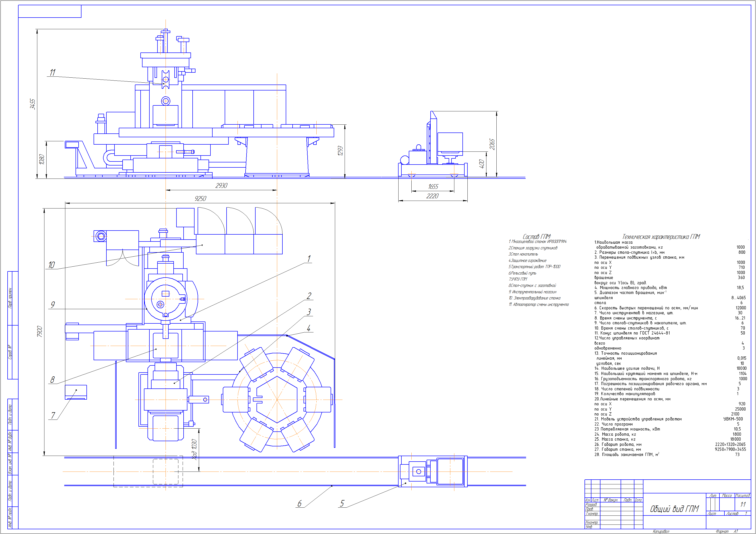Click the 'Состав ГПМ' heading
756x534 pixels.
(536, 236)
